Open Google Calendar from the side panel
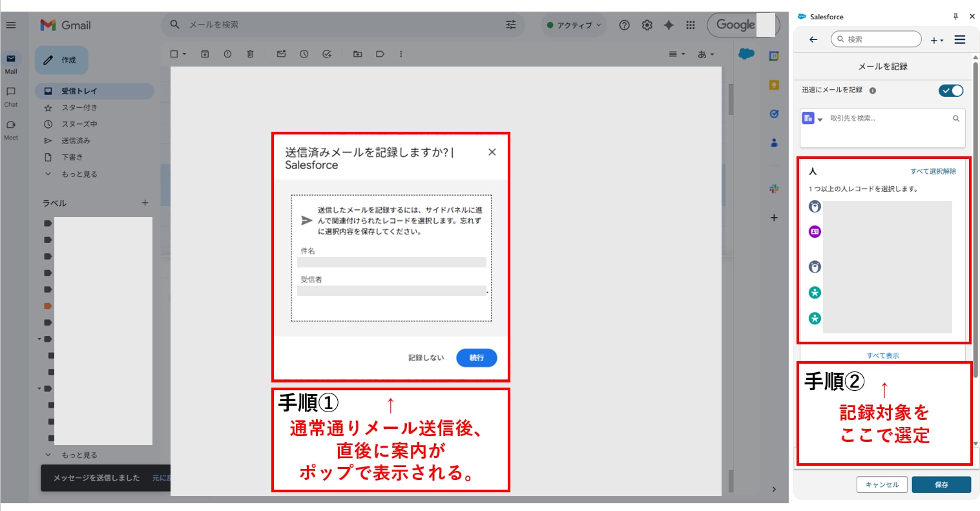This screenshot has height=511, width=980. pyautogui.click(x=774, y=56)
